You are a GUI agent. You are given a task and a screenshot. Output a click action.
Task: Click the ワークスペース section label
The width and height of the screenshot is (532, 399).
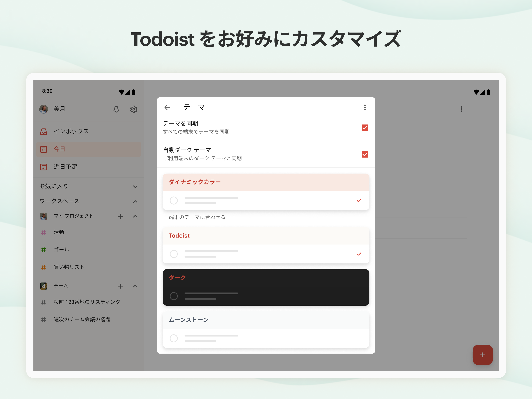pos(59,201)
